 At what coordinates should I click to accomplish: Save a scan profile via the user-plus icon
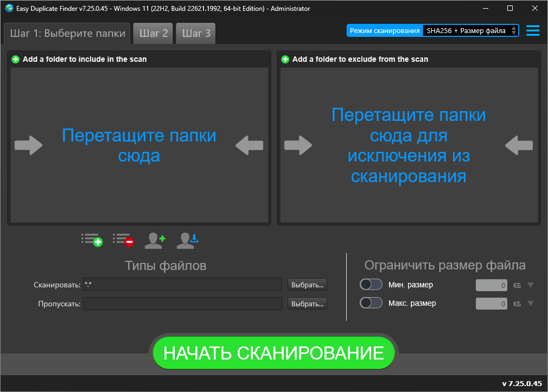pos(155,239)
